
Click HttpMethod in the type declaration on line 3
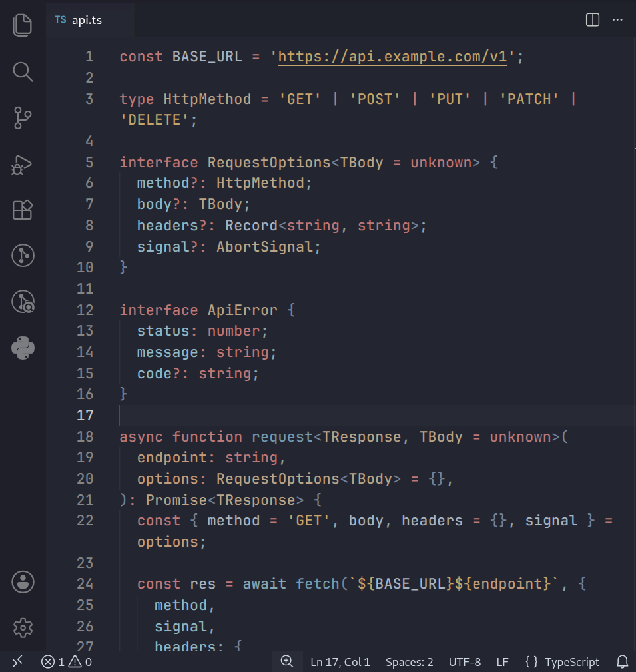coord(207,99)
